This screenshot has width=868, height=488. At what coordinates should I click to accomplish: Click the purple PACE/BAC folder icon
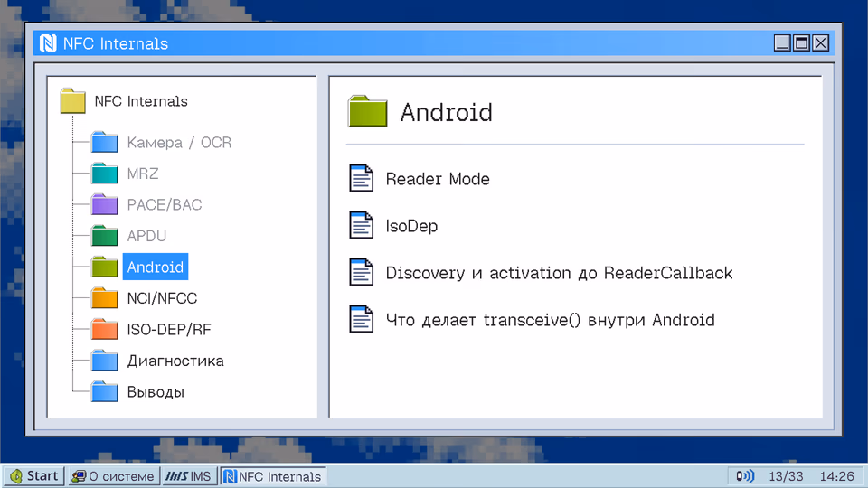(x=105, y=204)
